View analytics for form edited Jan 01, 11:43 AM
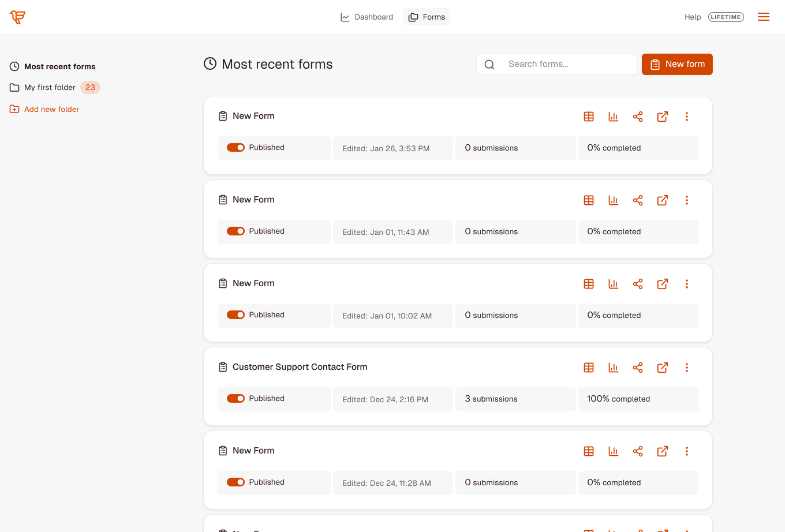785x532 pixels. [x=613, y=200]
